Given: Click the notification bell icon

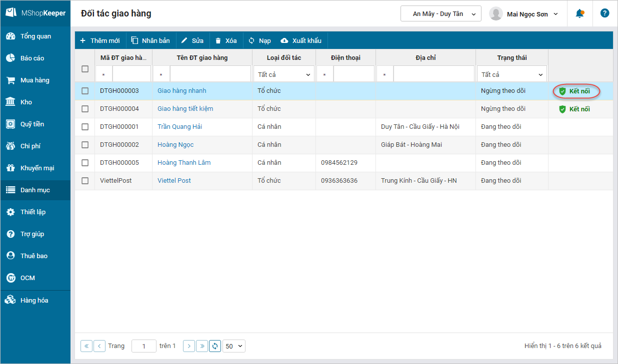Looking at the screenshot, I should (x=579, y=13).
